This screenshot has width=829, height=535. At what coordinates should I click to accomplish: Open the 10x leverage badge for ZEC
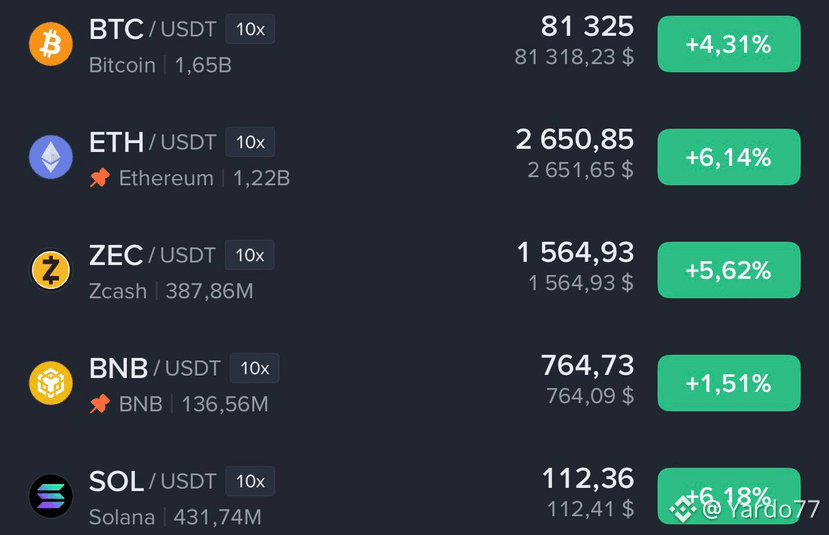(250, 255)
